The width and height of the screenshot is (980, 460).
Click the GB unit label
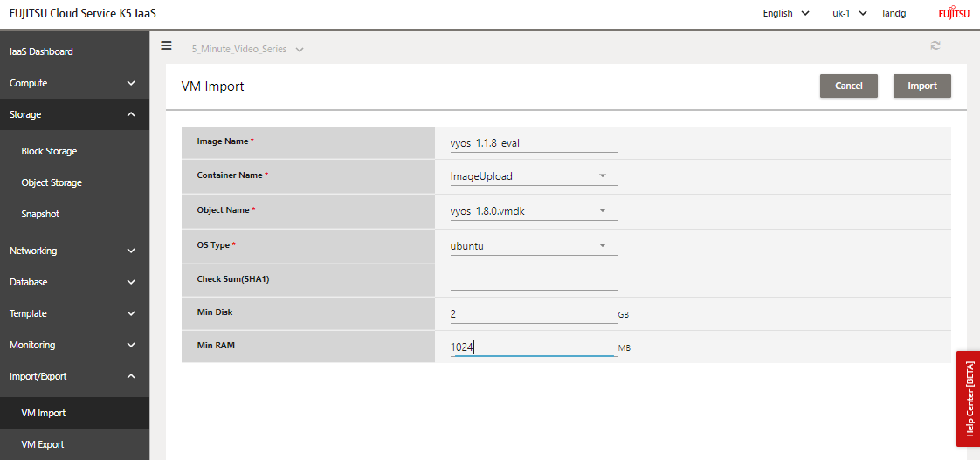(x=624, y=315)
